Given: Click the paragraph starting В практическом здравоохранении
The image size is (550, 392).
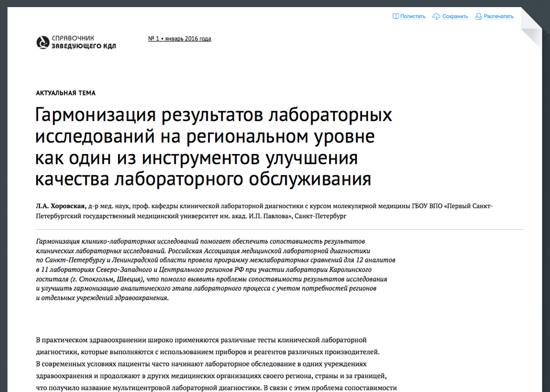Looking at the screenshot, I should pyautogui.click(x=216, y=364).
